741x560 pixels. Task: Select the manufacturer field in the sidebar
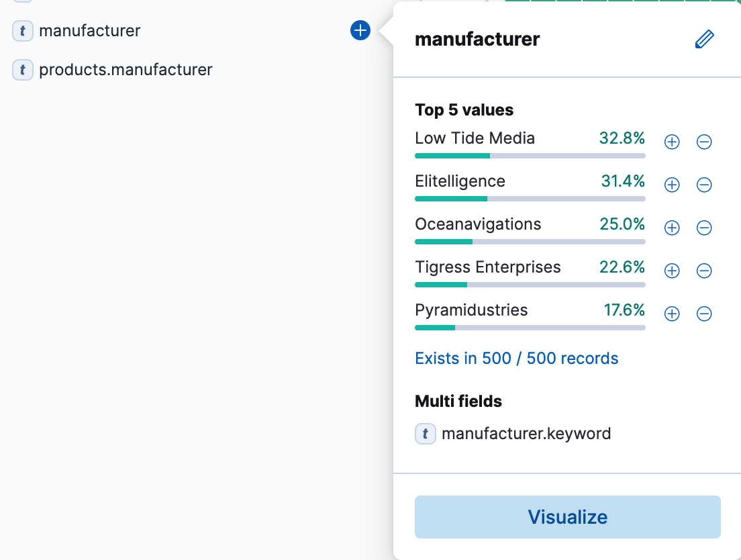click(x=89, y=30)
